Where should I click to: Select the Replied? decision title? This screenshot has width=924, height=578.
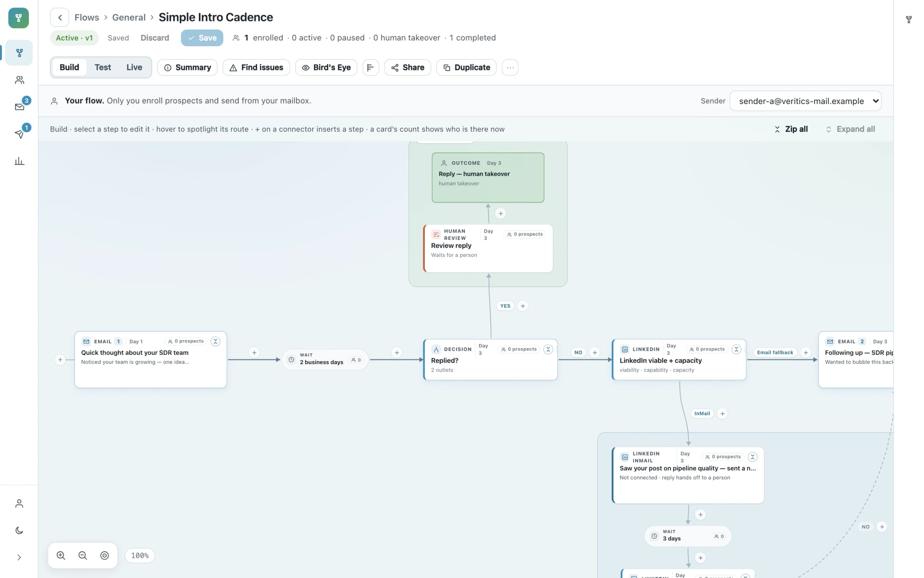coord(444,361)
